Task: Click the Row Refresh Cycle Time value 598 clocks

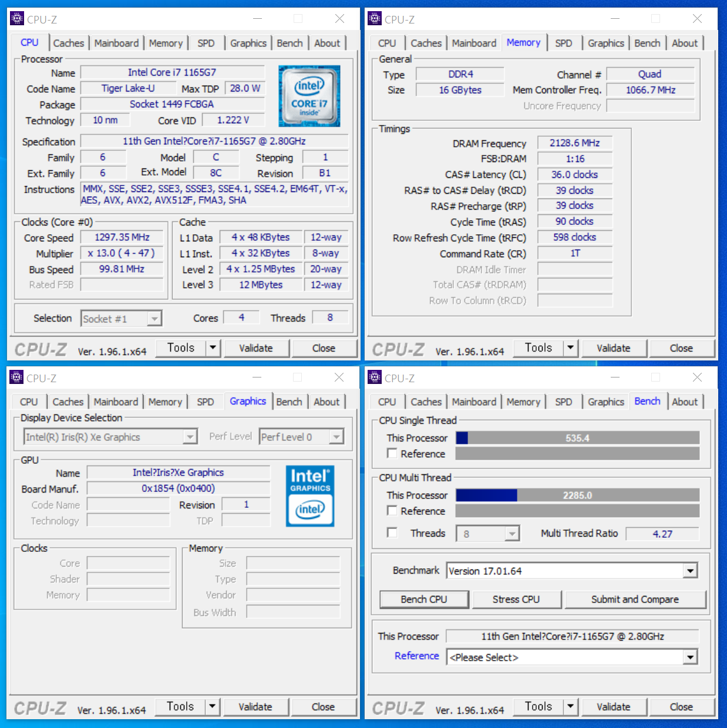Action: pyautogui.click(x=574, y=237)
